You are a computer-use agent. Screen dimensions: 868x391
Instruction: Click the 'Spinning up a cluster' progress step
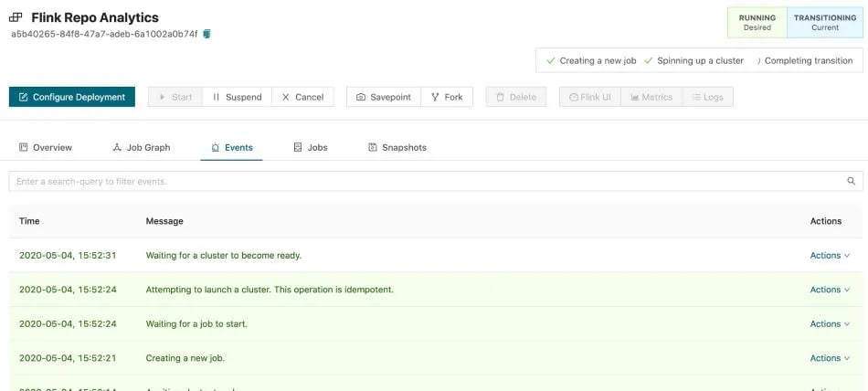[x=694, y=61]
